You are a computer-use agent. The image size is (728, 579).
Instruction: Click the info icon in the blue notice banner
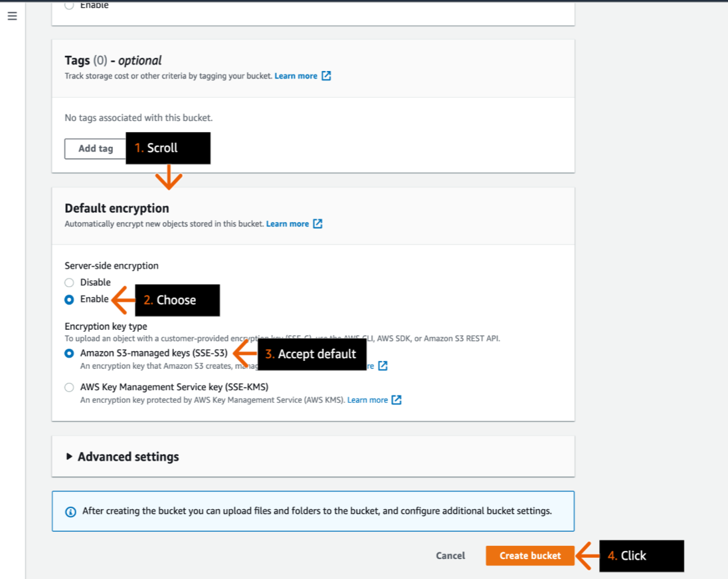pyautogui.click(x=71, y=511)
